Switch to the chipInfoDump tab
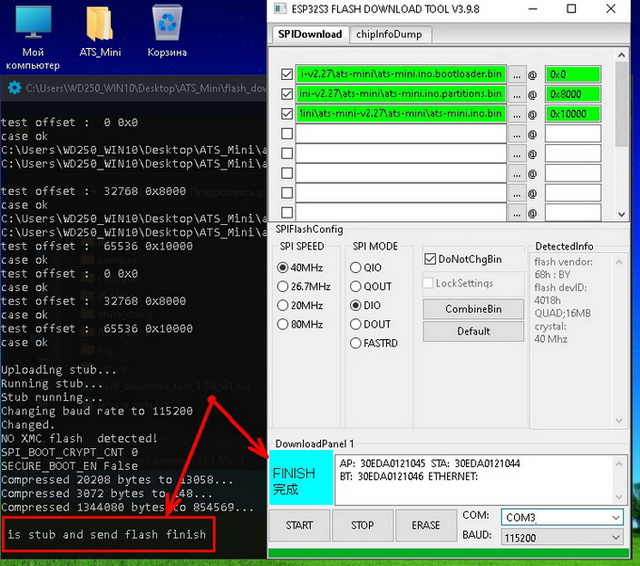640x566 pixels. [x=389, y=34]
